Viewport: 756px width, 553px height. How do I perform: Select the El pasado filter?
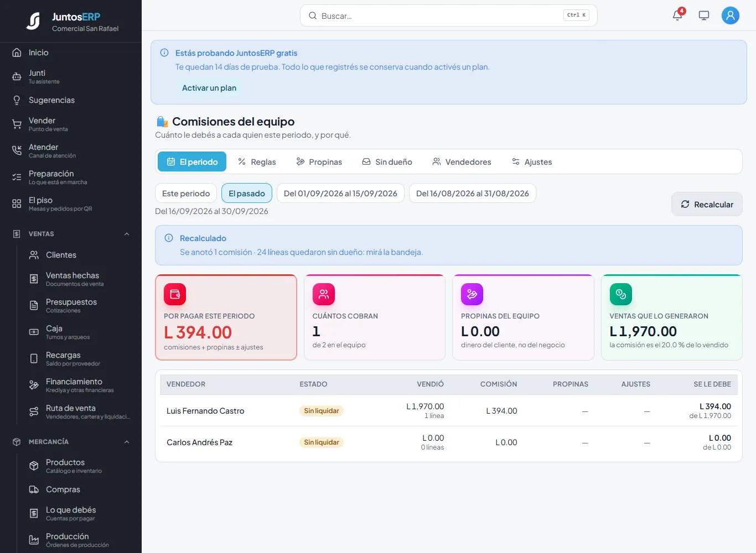pyautogui.click(x=247, y=193)
